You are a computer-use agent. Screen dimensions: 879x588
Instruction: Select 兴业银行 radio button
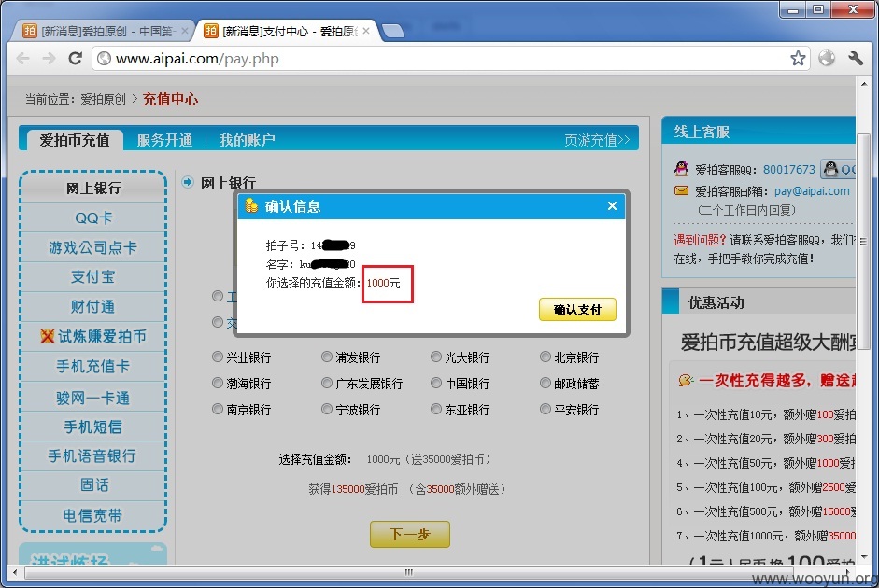(x=218, y=357)
